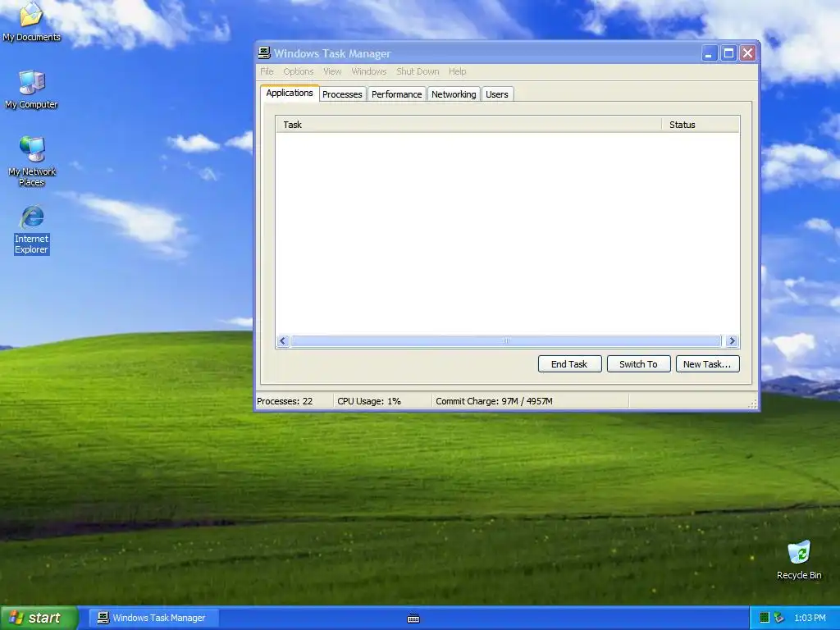Click the Switch To button
840x630 pixels.
(638, 363)
